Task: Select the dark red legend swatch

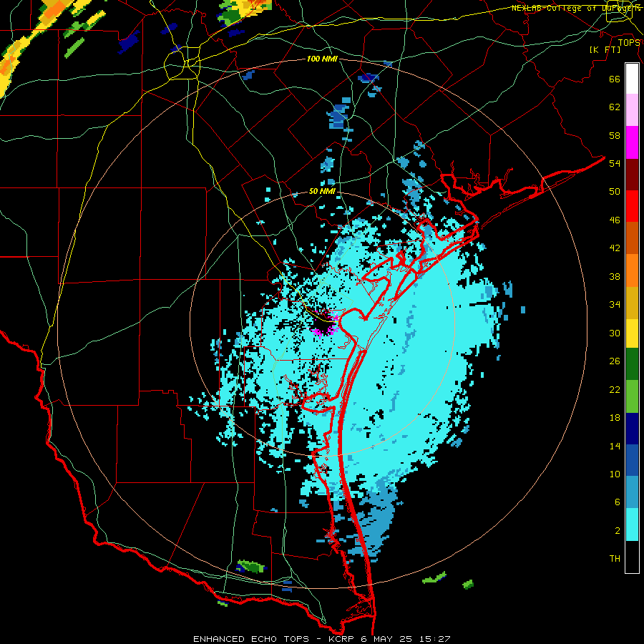Action: (x=632, y=175)
